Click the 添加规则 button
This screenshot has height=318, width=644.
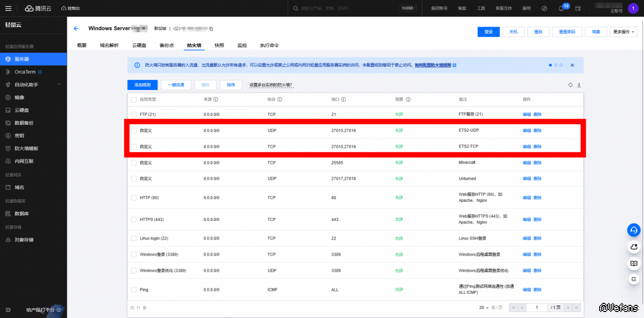point(142,85)
